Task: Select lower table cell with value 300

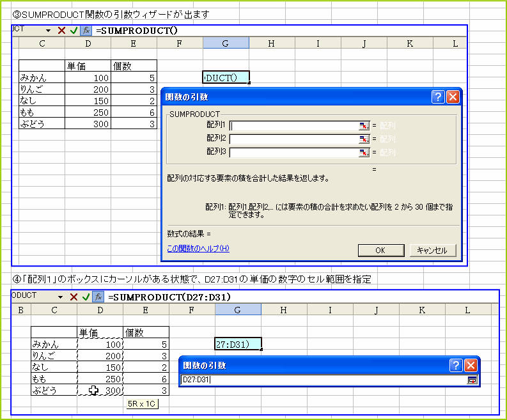Action: [x=100, y=390]
